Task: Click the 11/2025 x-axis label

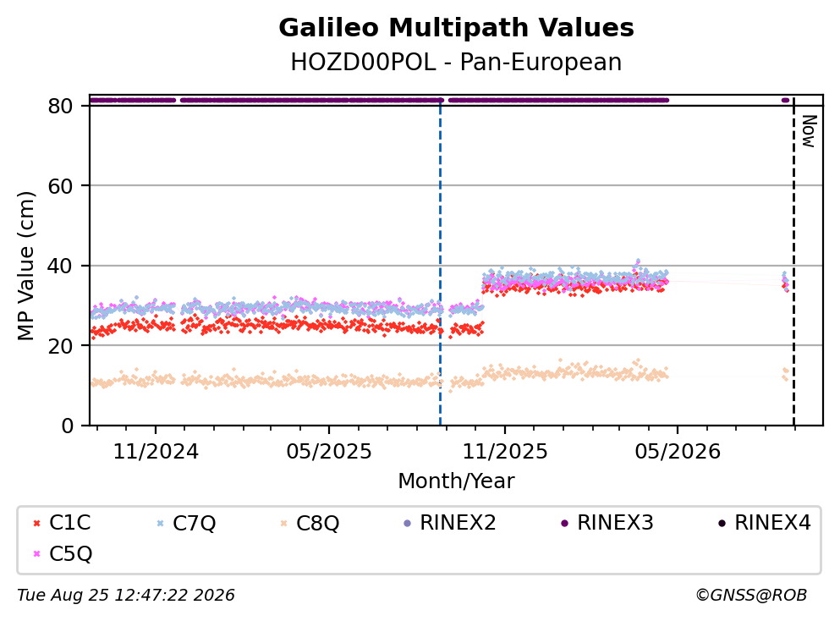Action: (505, 452)
